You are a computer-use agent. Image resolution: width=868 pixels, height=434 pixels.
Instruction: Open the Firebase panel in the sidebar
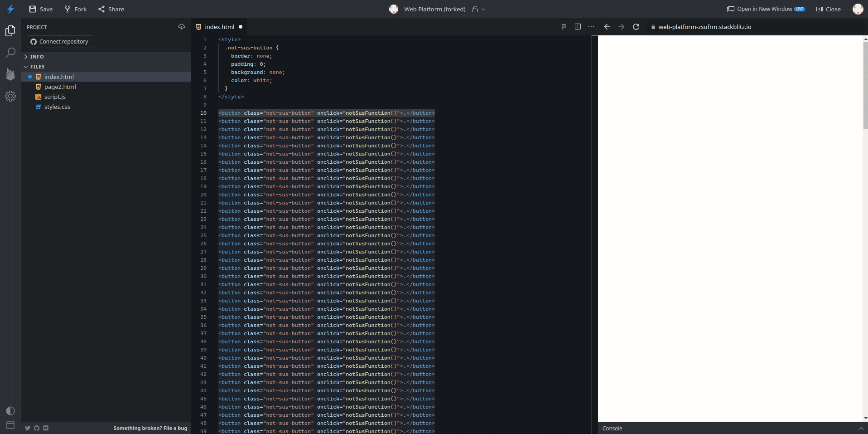(x=10, y=74)
